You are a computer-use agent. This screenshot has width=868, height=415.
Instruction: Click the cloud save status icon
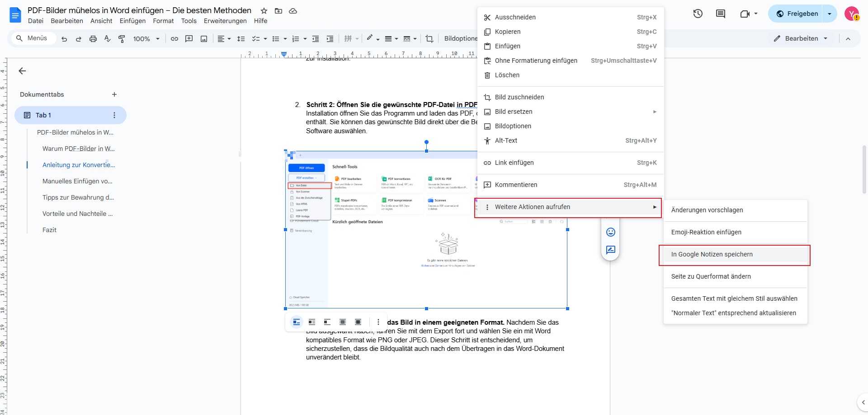[x=293, y=11]
